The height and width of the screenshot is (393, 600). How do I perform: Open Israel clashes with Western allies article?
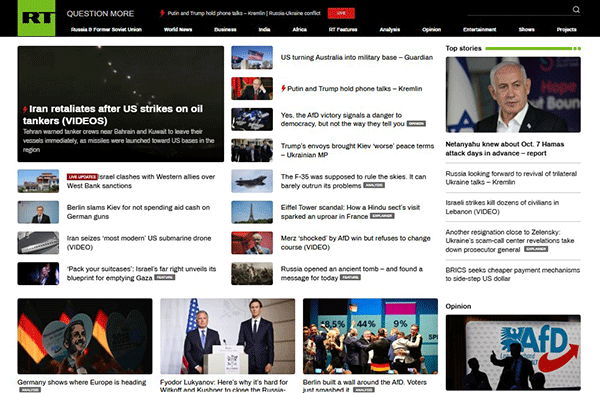[x=141, y=181]
